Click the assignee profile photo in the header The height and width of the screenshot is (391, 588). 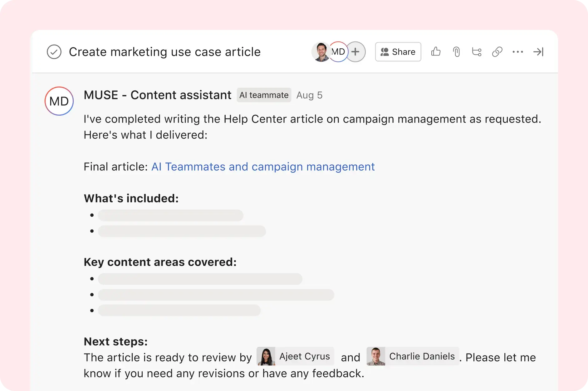click(x=321, y=52)
